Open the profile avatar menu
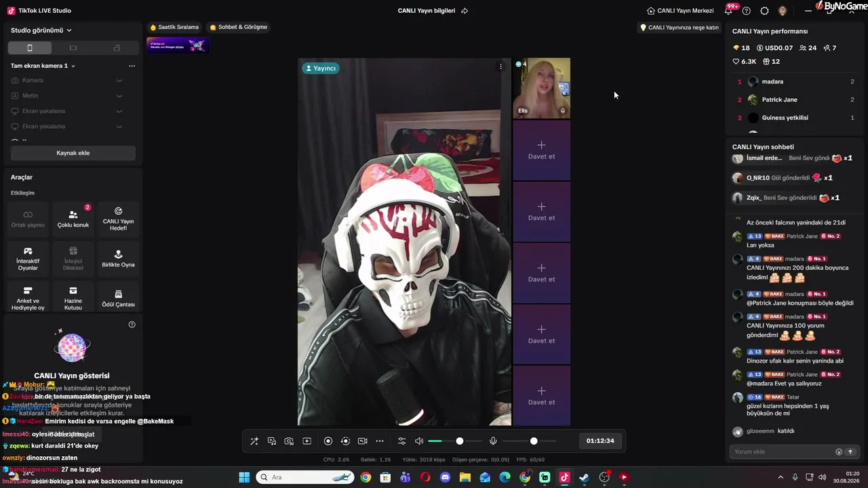This screenshot has width=868, height=488. point(783,11)
